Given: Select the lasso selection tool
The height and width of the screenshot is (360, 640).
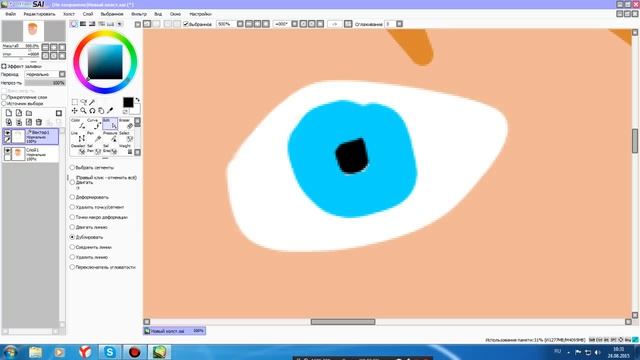Looking at the screenshot, I should [x=84, y=102].
